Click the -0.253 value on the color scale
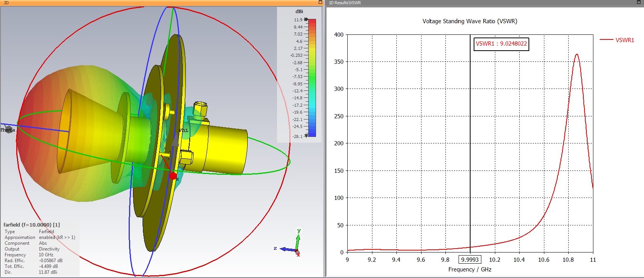The height and width of the screenshot is (278, 644). (x=296, y=55)
